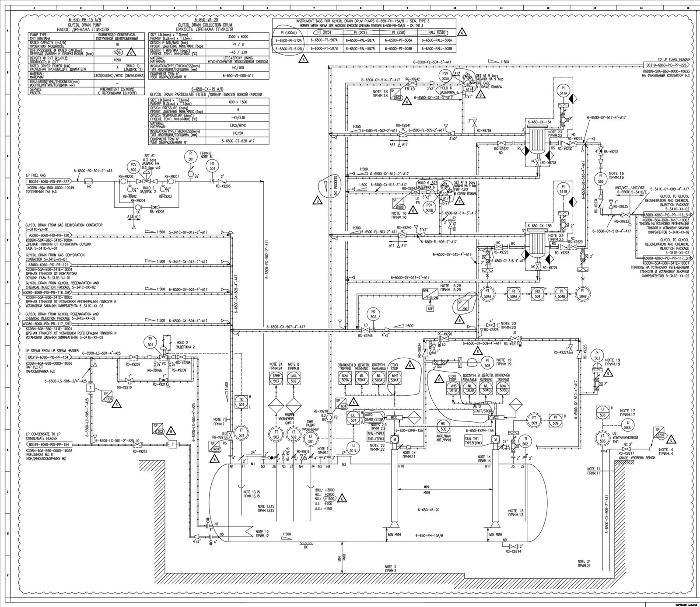700x607 pixels.
Task: Click the '6-650-VT-008-A17' equipment trim cell
Action: (238, 76)
